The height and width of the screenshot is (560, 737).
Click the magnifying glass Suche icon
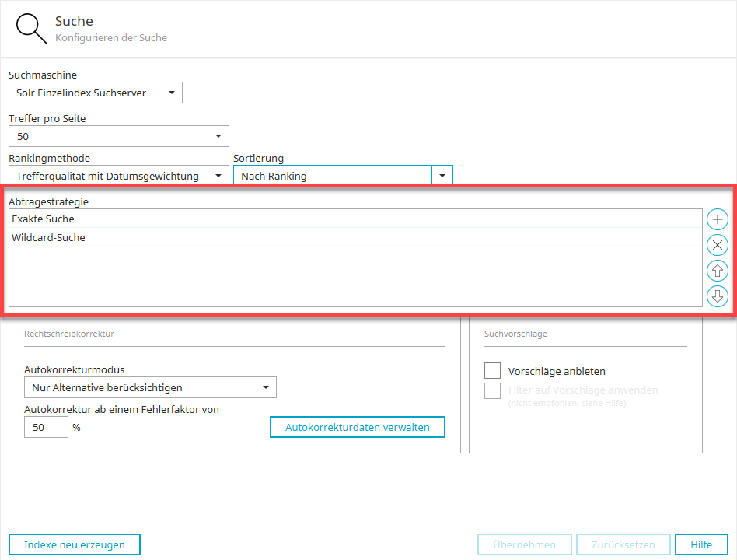[32, 29]
